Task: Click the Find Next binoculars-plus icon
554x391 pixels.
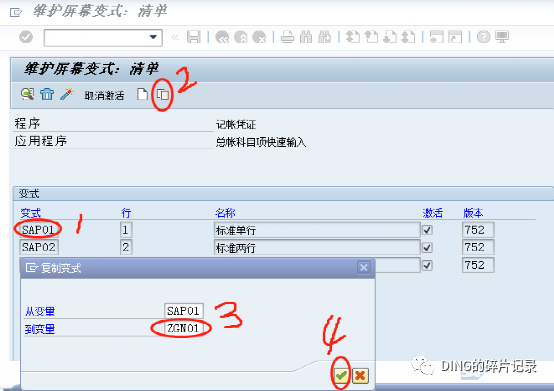Action: point(324,37)
